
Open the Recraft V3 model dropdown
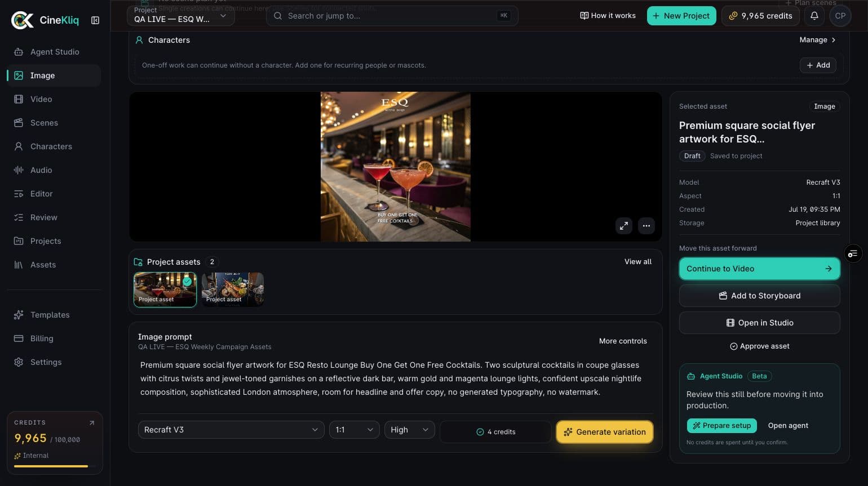[231, 430]
